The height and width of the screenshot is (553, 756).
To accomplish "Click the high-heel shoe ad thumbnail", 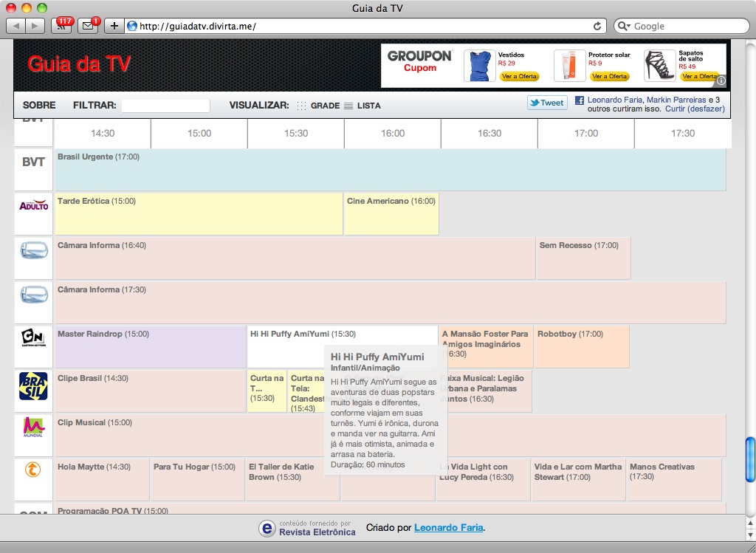I will (659, 66).
